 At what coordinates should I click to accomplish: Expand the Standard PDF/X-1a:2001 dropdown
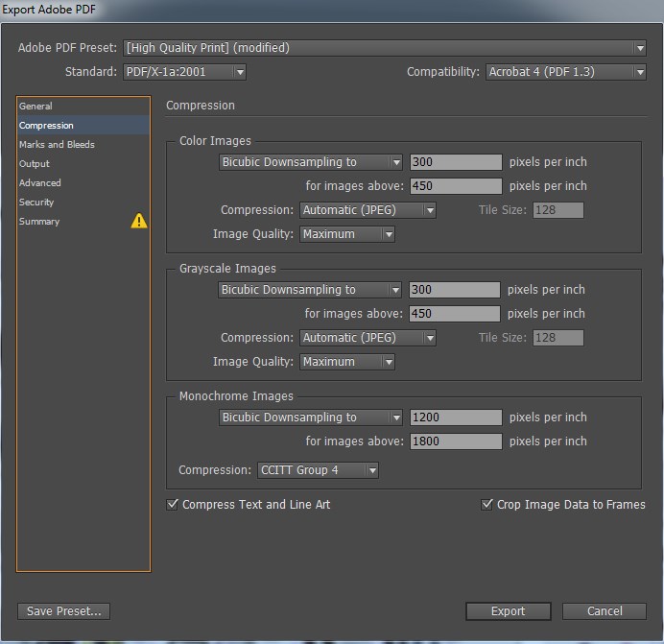tap(184, 72)
